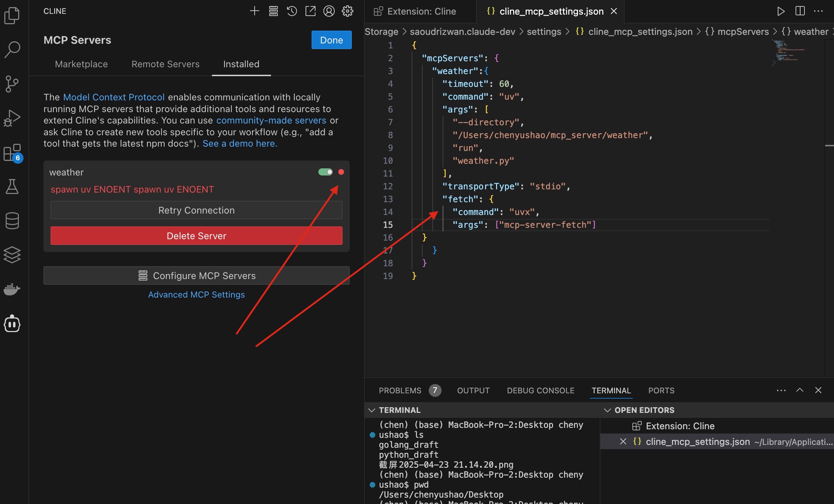Click Retry Connection button

coord(196,210)
